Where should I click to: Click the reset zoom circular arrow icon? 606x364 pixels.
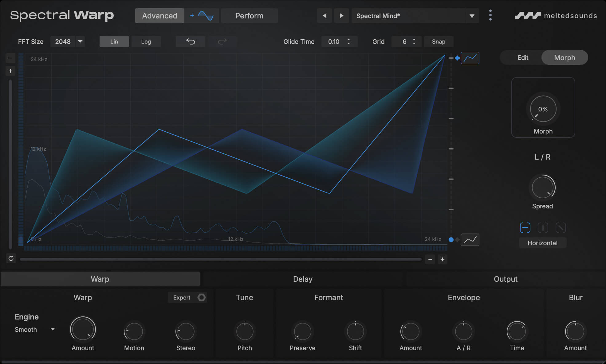tap(11, 258)
